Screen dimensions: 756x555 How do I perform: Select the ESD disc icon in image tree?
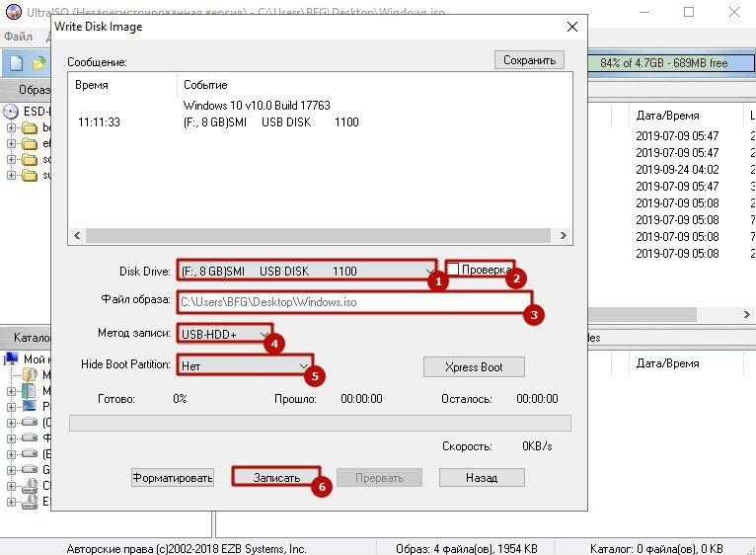[x=11, y=112]
